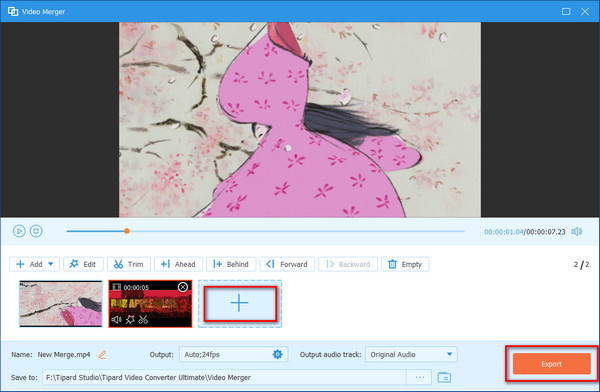Click the video preview image
This screenshot has width=600, height=392.
(x=300, y=120)
